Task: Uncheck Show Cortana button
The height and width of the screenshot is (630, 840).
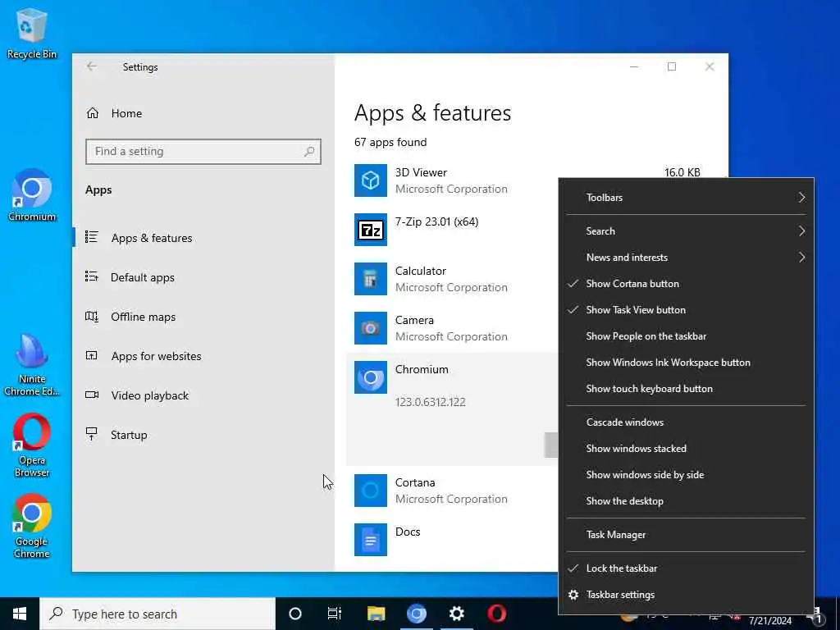Action: coord(686,284)
